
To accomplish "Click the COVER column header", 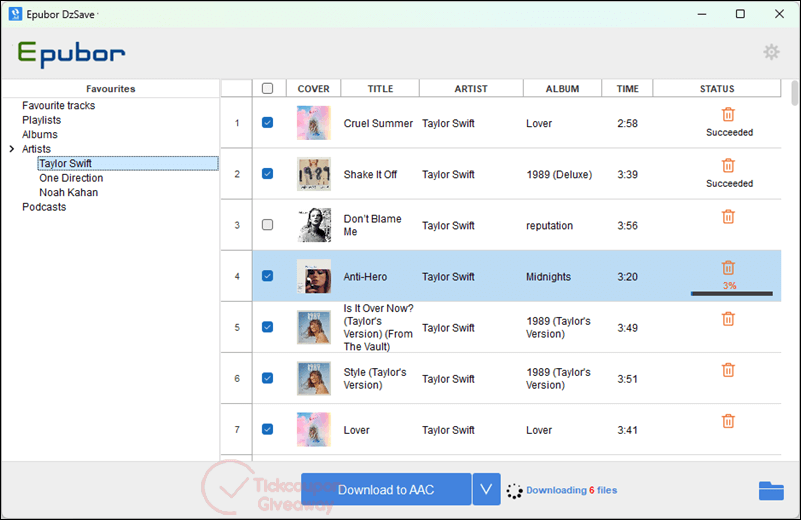I will click(x=314, y=88).
